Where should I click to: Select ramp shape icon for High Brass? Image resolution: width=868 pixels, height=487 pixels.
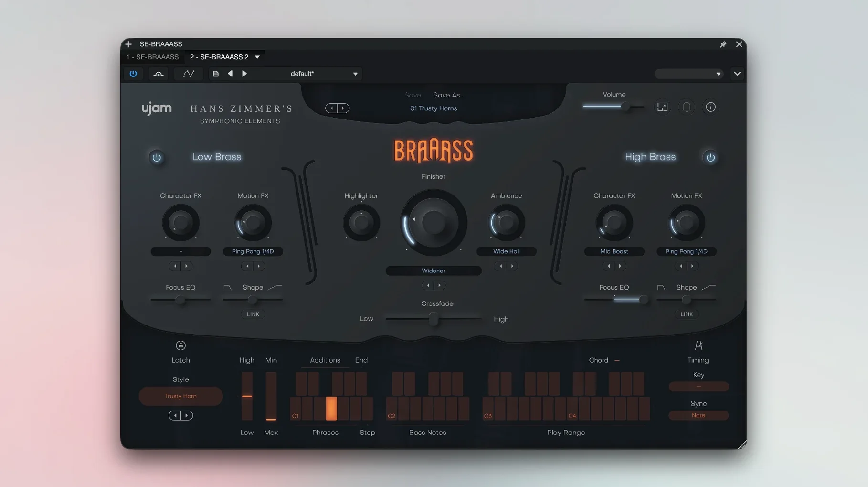click(x=708, y=287)
